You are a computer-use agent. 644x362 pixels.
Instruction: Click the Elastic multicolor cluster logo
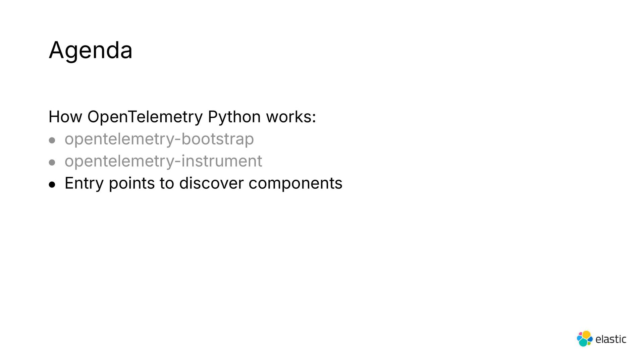(x=585, y=339)
